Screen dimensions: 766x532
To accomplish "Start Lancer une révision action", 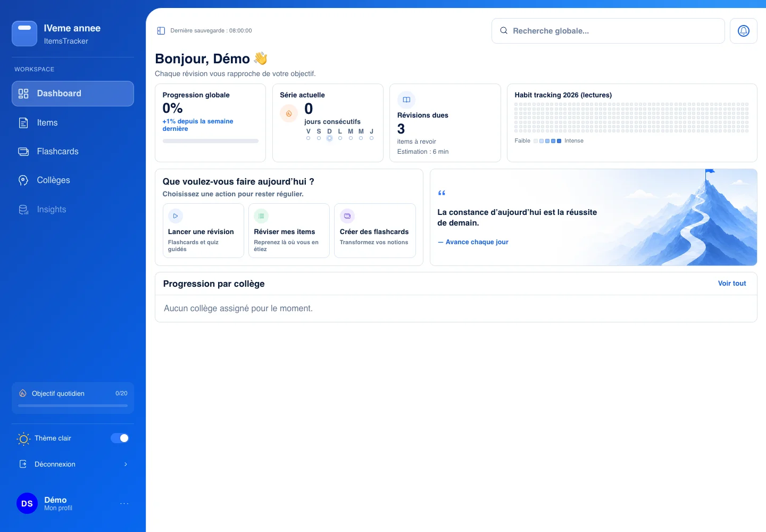I will tap(203, 231).
